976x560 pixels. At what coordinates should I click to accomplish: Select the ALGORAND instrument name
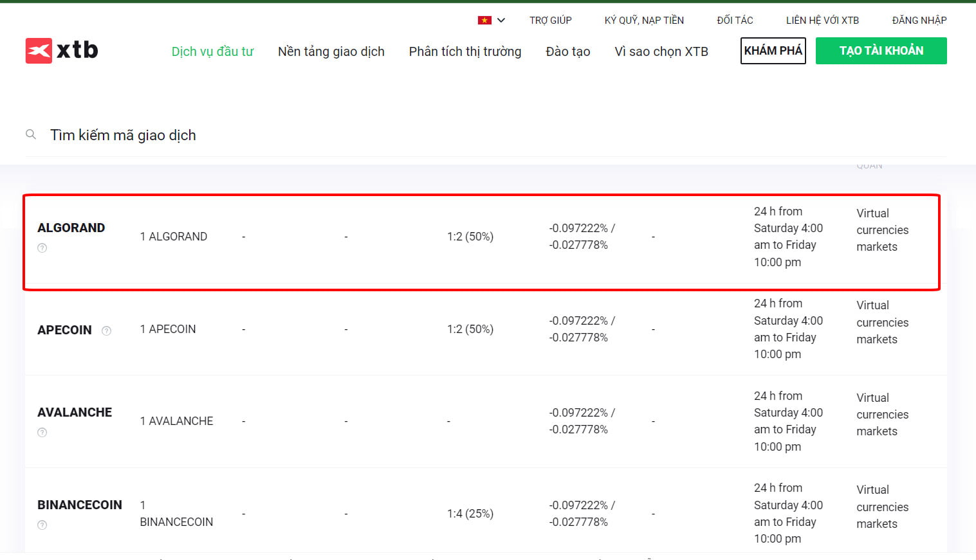point(71,228)
